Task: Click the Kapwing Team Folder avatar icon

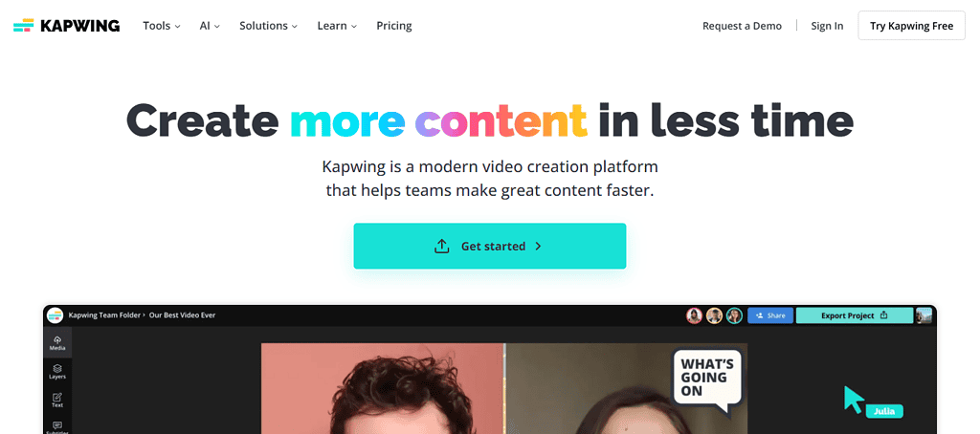Action: (55, 315)
